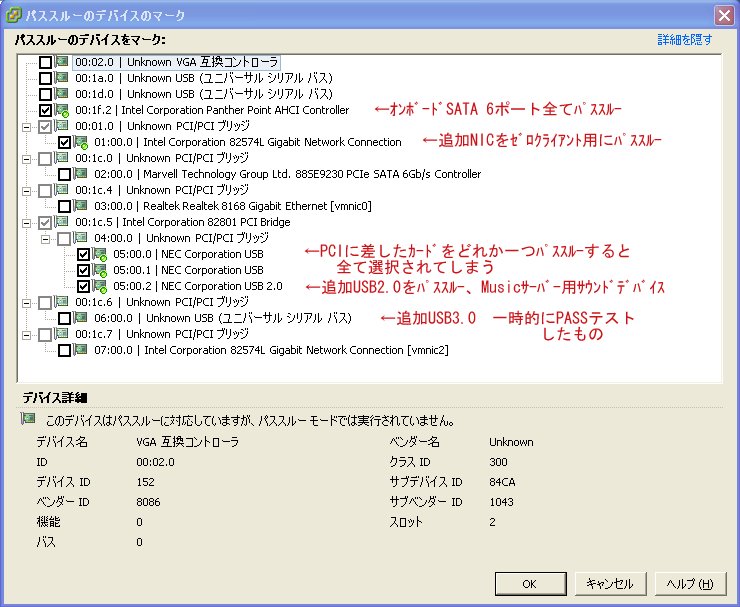Click status icon in device details section
Viewport: 740px width, 607px height.
(x=27, y=420)
